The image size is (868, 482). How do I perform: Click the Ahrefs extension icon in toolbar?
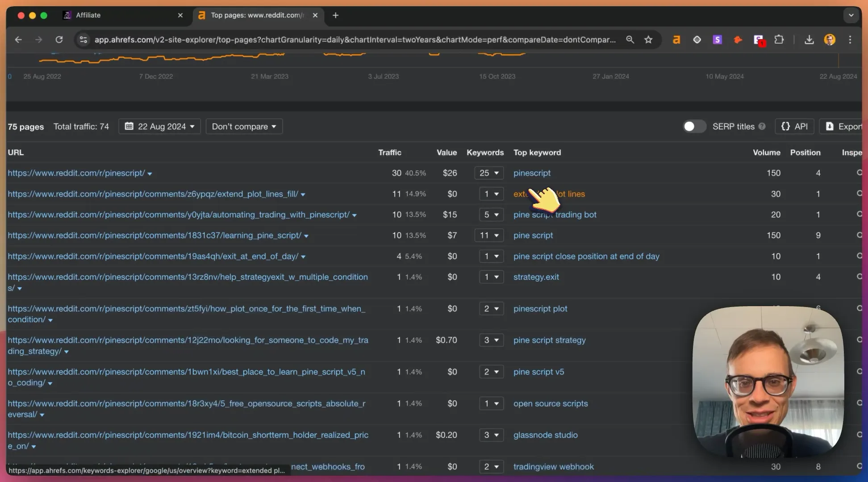[x=676, y=40]
